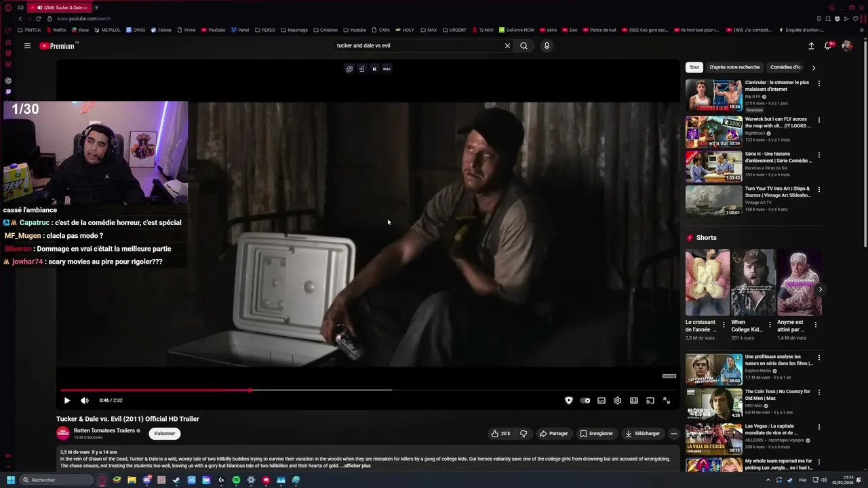Screen dimensions: 868x488
Task: Open Clavicular streamer video thumbnail
Action: click(713, 96)
